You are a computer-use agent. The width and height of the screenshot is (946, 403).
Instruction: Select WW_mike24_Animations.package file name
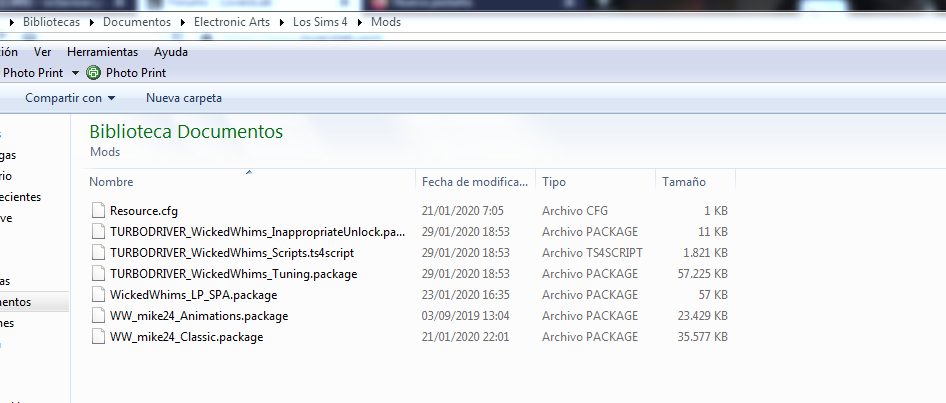pos(198,316)
